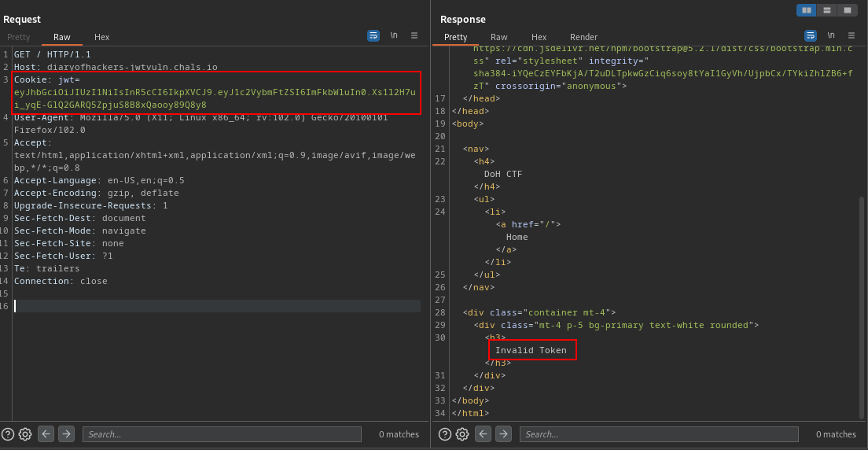Screen dimensions: 868x450
Task: Go to next match in Request search
Action: pyautogui.click(x=66, y=434)
